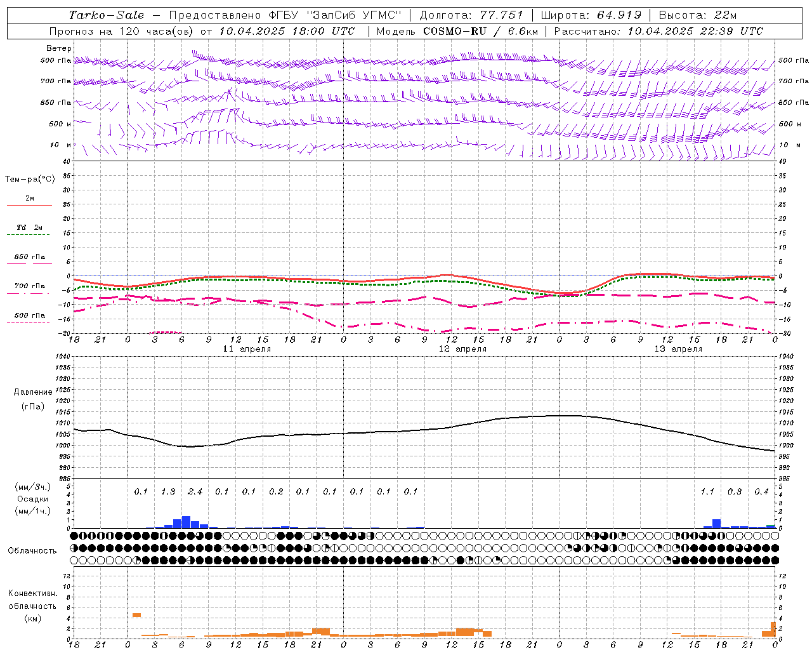Click the 'Осадки' precipitation label
Image resolution: width=812 pixels, height=650 pixels.
click(x=32, y=499)
